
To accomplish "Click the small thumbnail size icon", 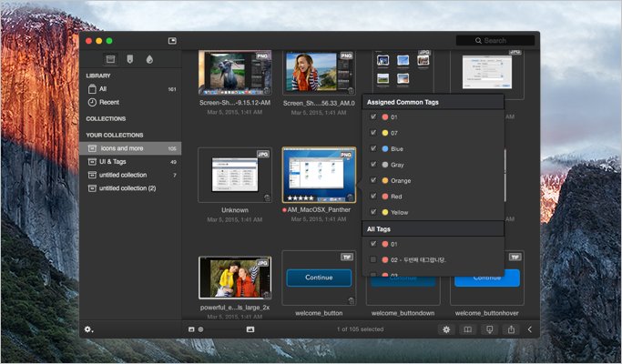I will tap(191, 329).
